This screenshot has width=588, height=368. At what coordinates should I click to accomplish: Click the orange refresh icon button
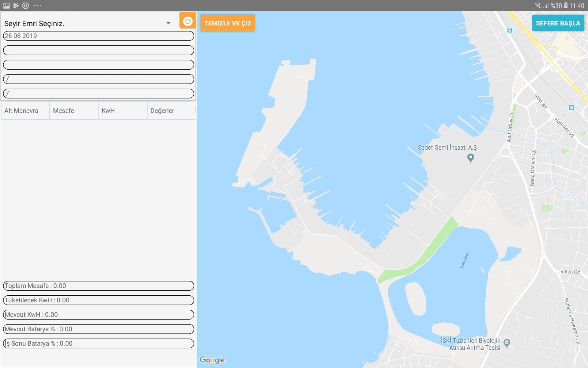point(188,21)
